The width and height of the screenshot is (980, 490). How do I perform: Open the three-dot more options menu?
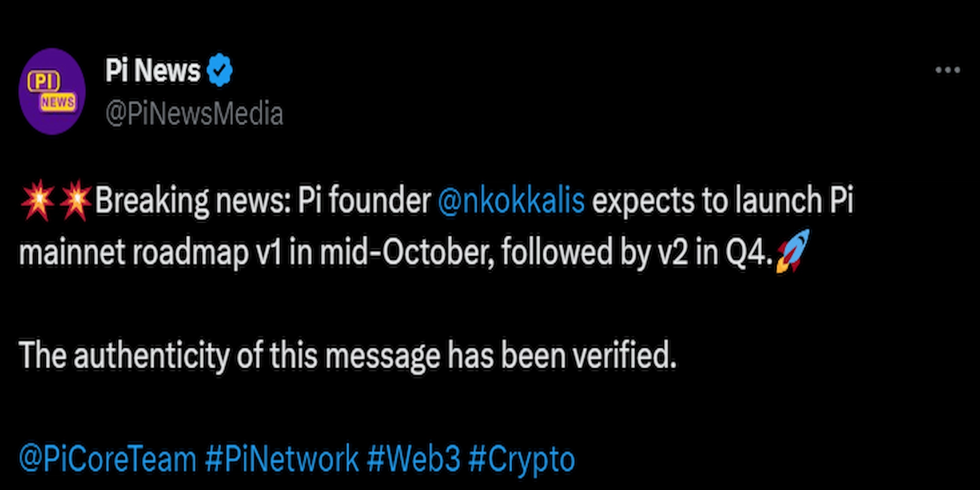[948, 70]
